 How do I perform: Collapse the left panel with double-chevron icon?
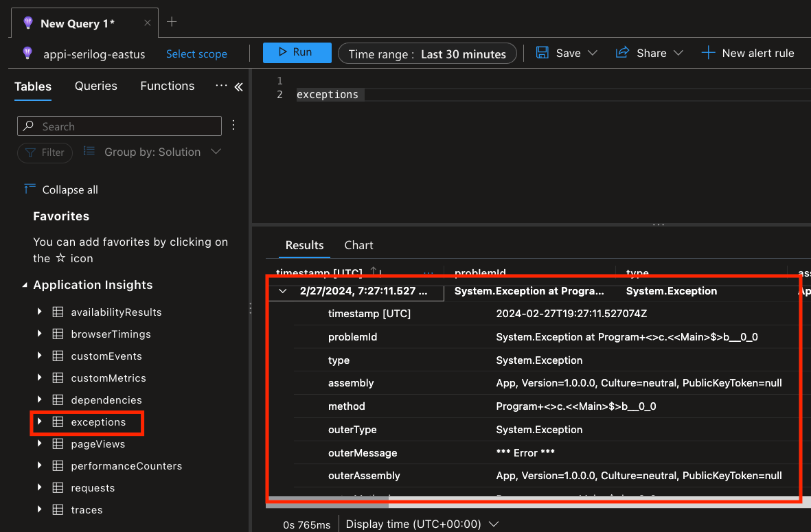238,86
